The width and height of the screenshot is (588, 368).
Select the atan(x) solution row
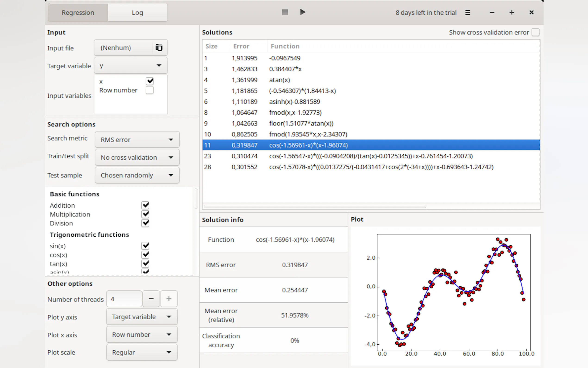(x=279, y=80)
